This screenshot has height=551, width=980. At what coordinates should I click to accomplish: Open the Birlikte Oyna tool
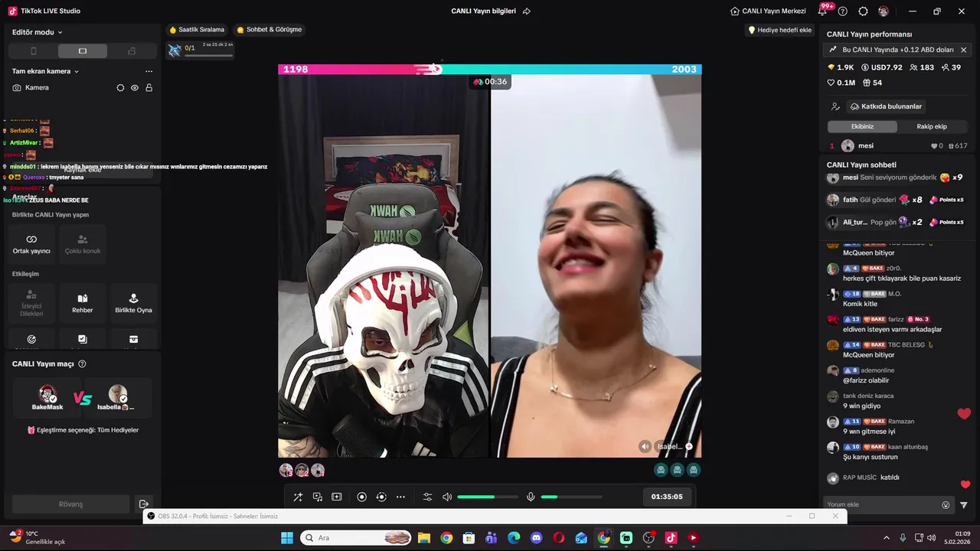133,303
